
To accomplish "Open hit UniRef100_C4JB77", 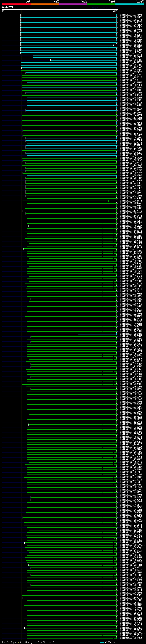I will pyautogui.click(x=131, y=22).
